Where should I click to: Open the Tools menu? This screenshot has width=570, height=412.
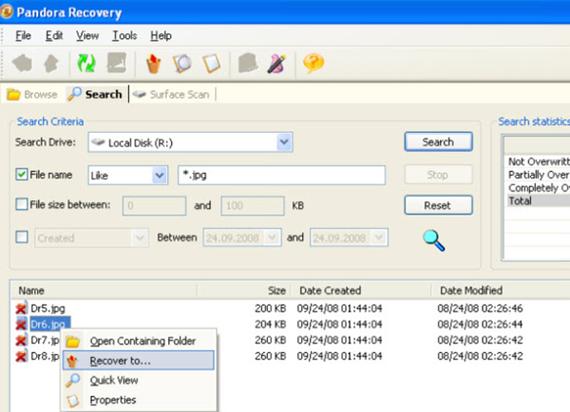[x=125, y=36]
